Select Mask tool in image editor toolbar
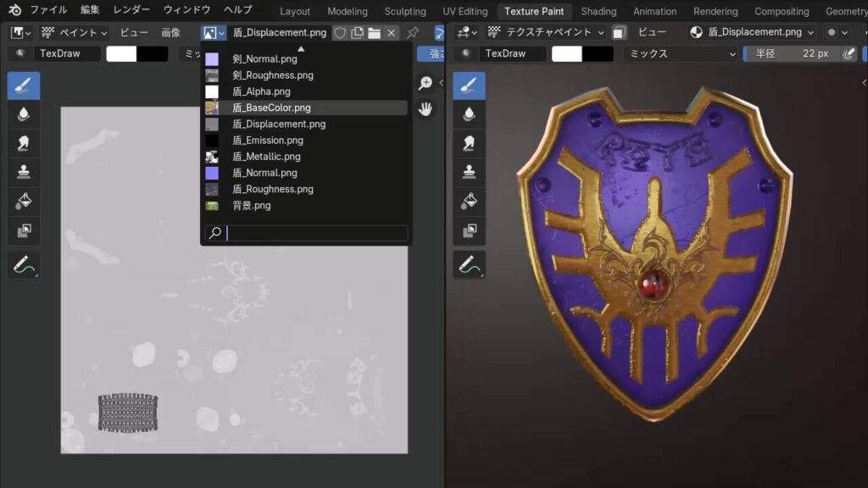Image resolution: width=868 pixels, height=488 pixels. coord(23,230)
